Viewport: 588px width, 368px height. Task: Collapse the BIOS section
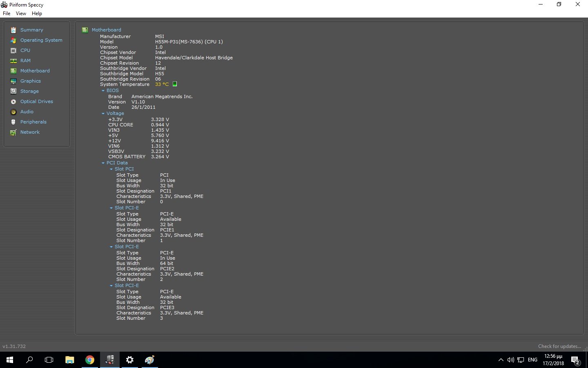[103, 91]
